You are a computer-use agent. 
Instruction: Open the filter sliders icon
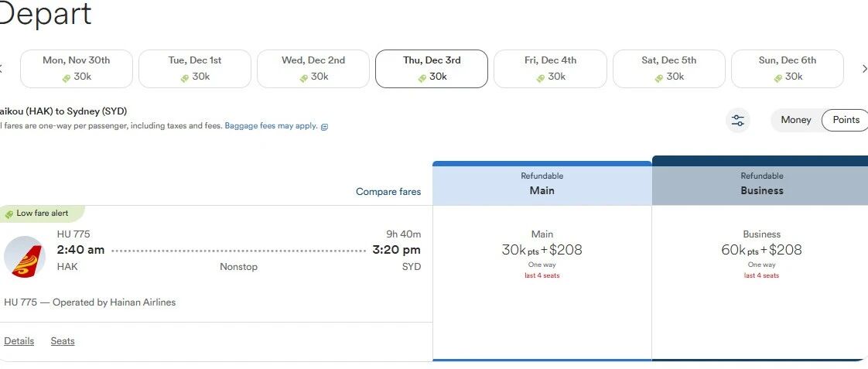click(737, 120)
